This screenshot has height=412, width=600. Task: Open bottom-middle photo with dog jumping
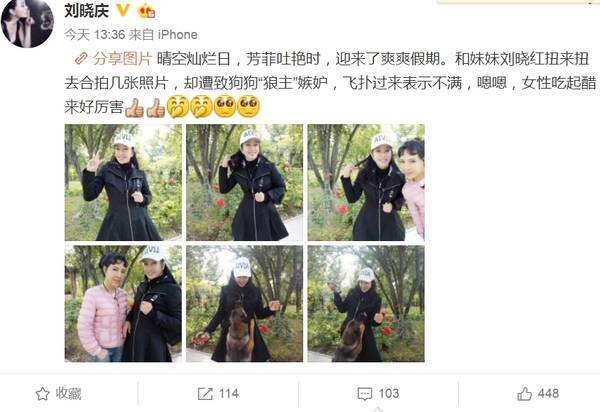(x=245, y=304)
